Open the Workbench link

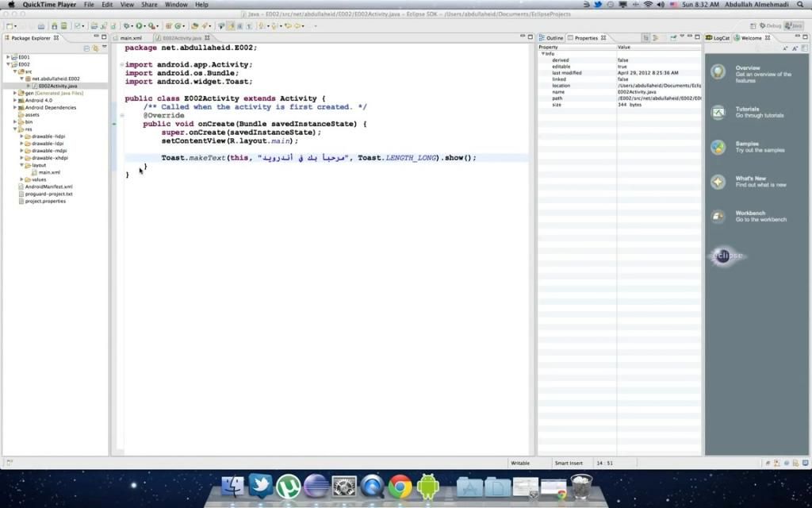(x=750, y=213)
